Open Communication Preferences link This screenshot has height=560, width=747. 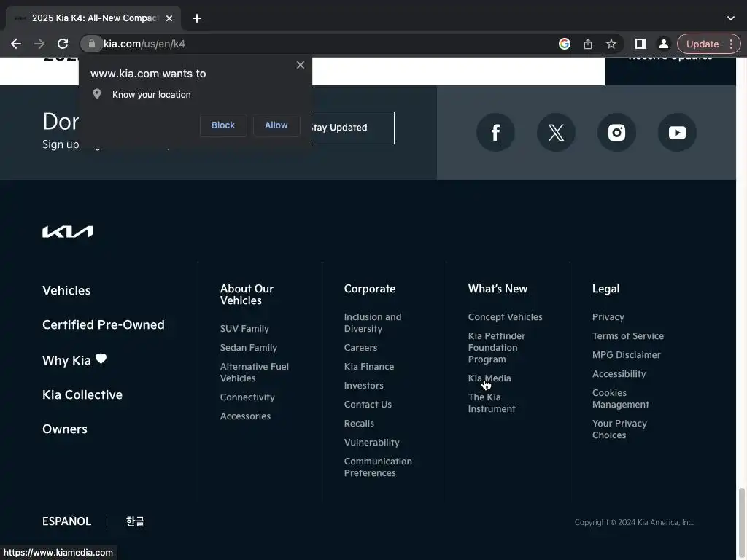coord(378,467)
